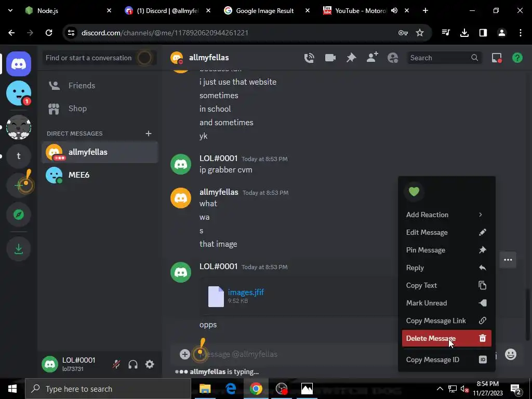Screen dimensions: 532x399
Task: Open the images.jfif attachment link
Action: [246, 292]
